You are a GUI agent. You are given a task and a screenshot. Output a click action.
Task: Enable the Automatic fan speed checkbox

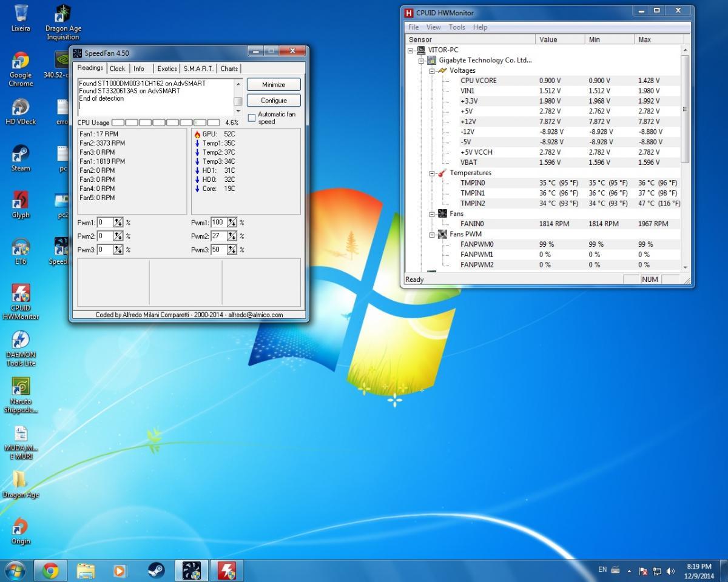pos(252,118)
